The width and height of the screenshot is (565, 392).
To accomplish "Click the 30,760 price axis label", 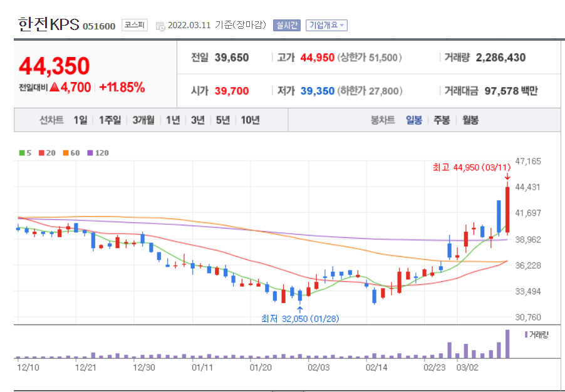I will click(528, 317).
